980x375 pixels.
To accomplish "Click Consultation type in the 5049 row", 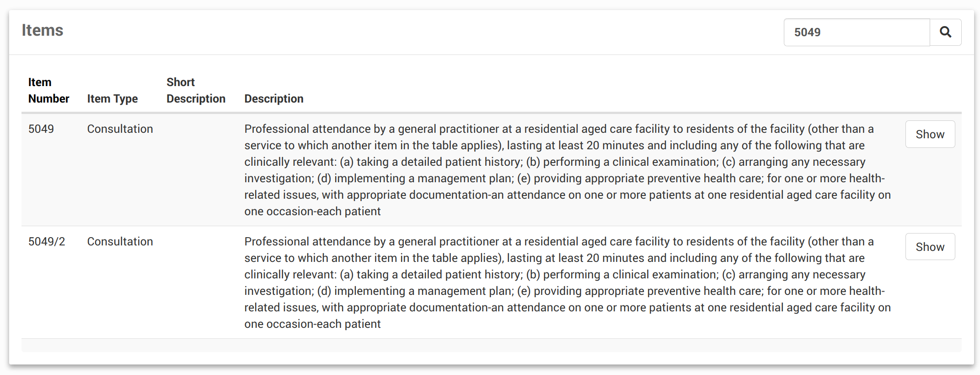I will pyautogui.click(x=120, y=129).
